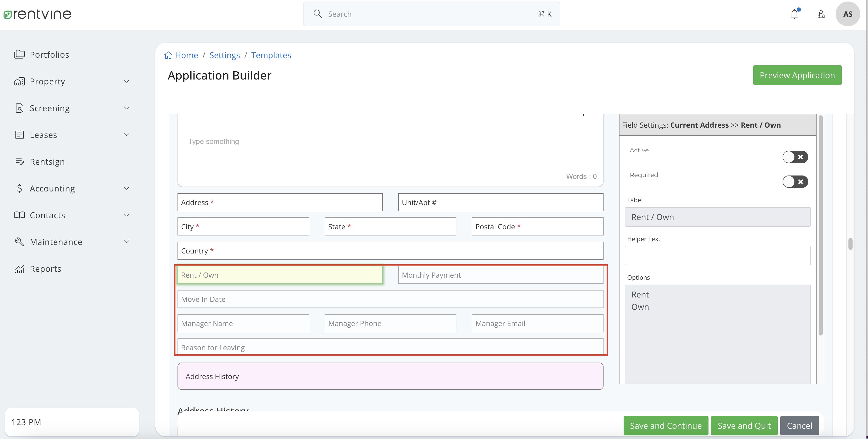Expand the Screening menu chevron

coord(126,108)
